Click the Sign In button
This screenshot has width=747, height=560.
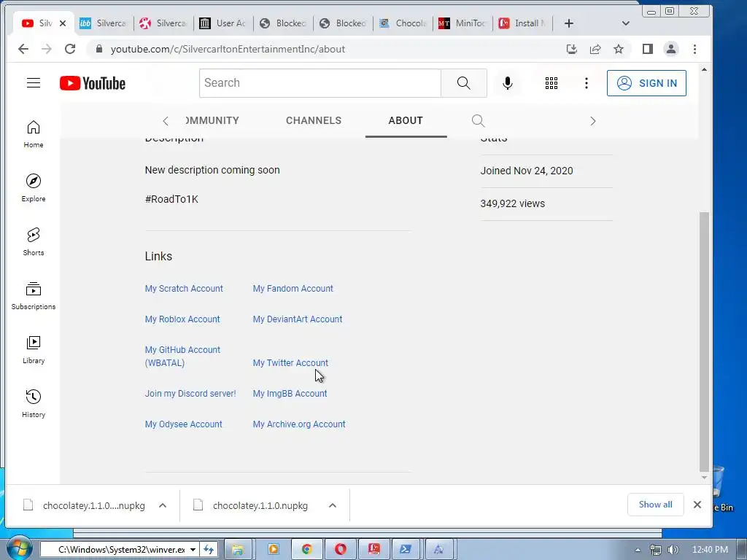pyautogui.click(x=646, y=83)
